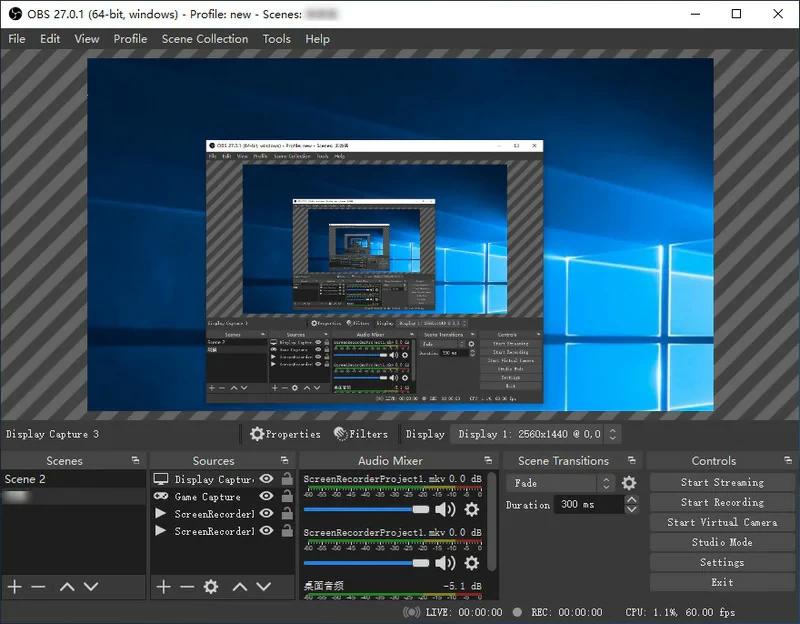Remove selected source with the minus icon
Viewport: 800px width, 624px height.
coord(187,587)
